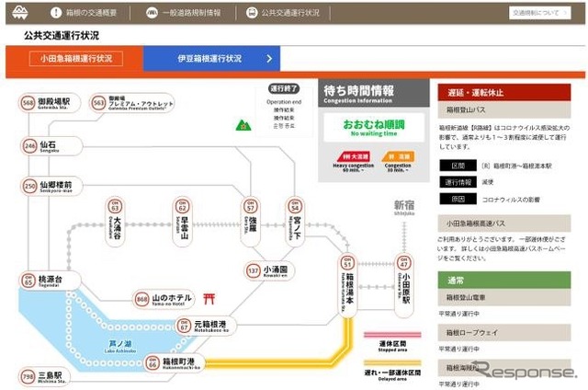Click 待ち時間情報 congestion information header
Viewport: 588px width, 390px height.
(x=374, y=94)
